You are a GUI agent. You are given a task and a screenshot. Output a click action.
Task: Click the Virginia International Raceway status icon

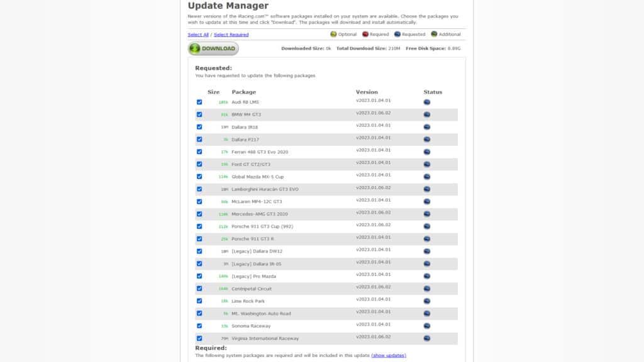427,338
